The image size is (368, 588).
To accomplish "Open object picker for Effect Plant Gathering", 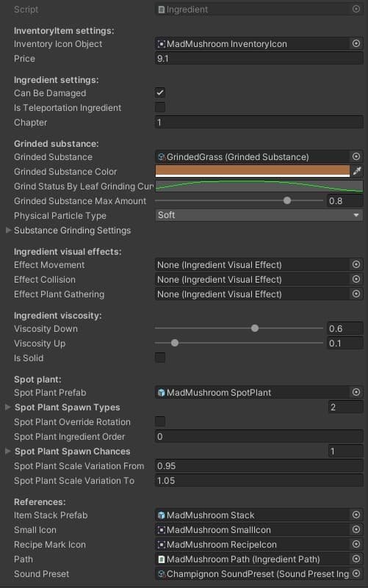I will coord(356,294).
